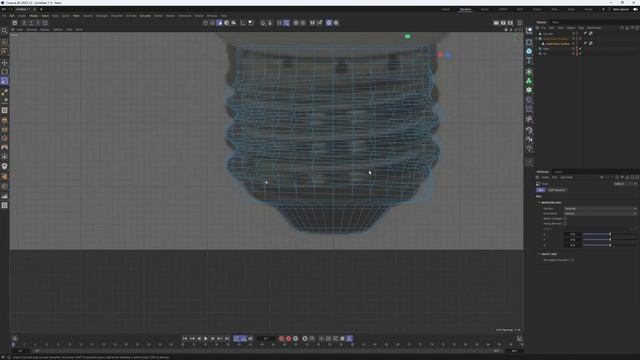Screen dimensions: 640x360
Task: Click the render to picture viewer icon
Action: pyautogui.click(x=503, y=23)
